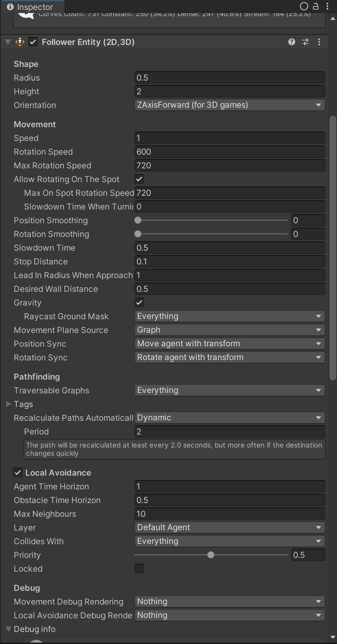Screen dimensions: 337x644
Task: Collapse the Debug info foldout
Action: [x=9, y=629]
